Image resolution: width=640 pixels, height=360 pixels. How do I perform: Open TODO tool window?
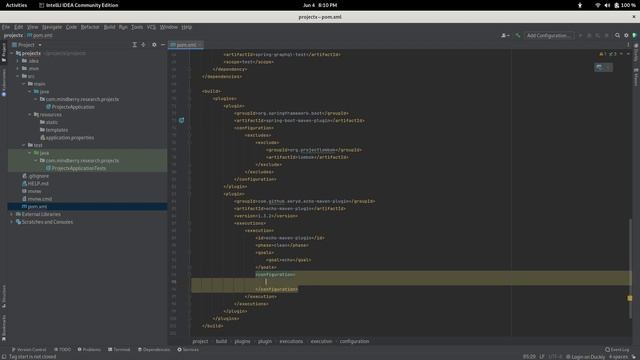coord(62,350)
